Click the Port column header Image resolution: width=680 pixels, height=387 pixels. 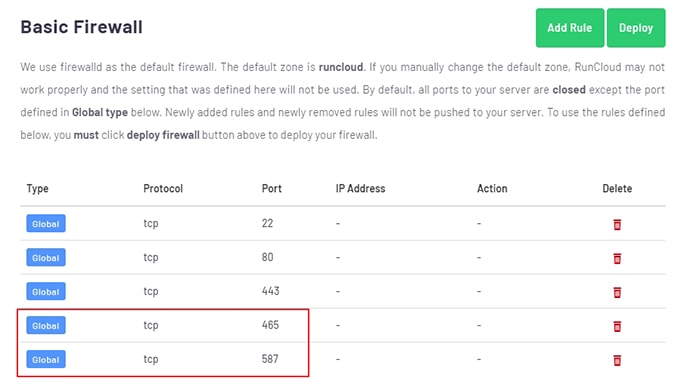[271, 189]
